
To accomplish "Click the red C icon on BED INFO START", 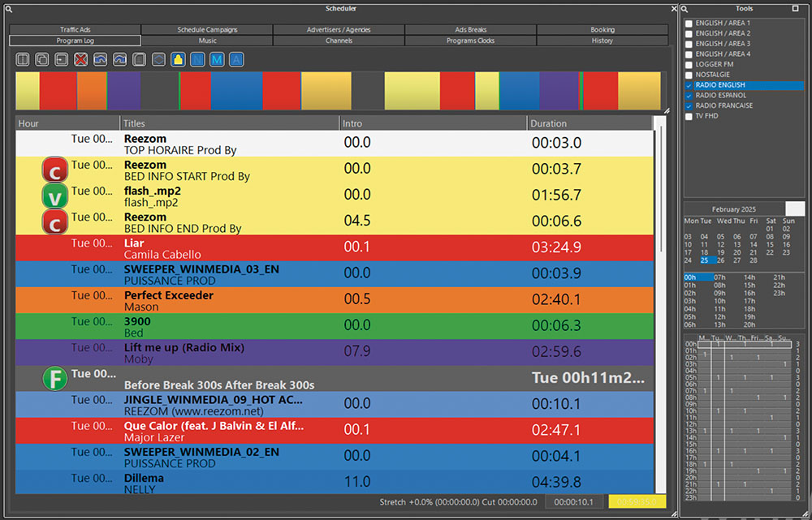I will 54,171.
